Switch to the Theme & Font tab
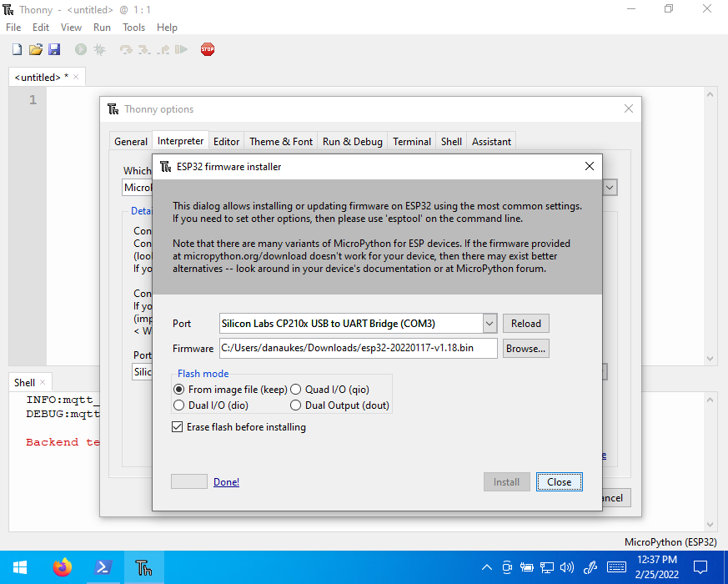Viewport: 728px width, 584px height. pyautogui.click(x=281, y=141)
